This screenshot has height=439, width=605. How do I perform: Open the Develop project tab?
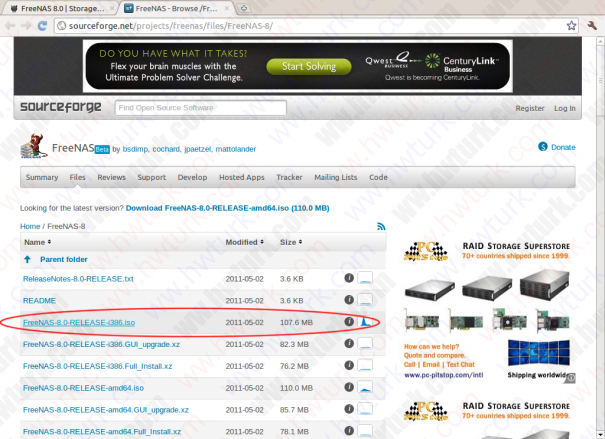click(192, 177)
